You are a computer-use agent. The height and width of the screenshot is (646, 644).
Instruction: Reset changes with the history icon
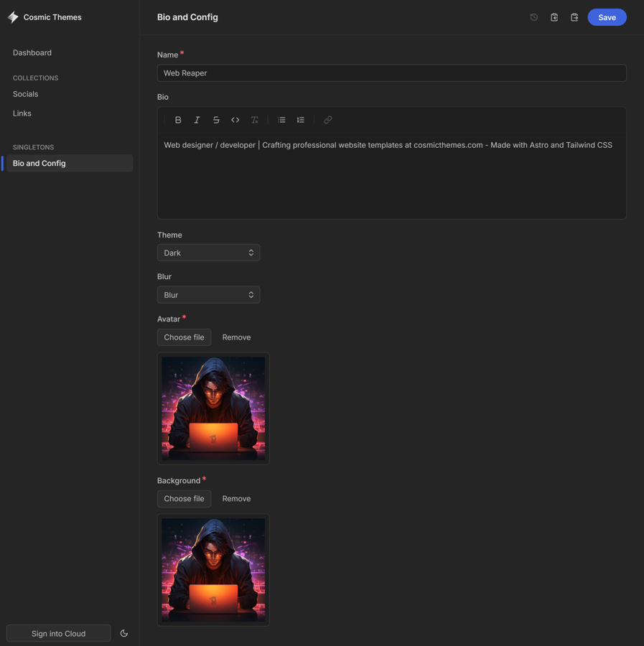pos(534,17)
